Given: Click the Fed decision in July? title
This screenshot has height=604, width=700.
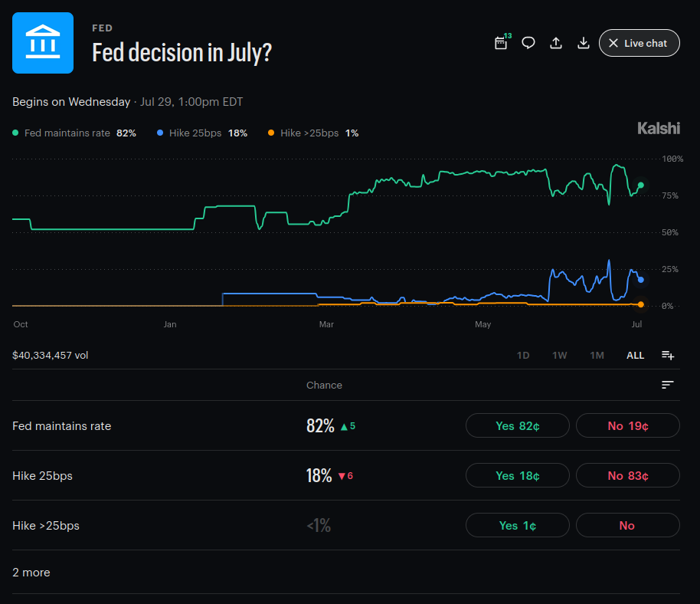Looking at the screenshot, I should (182, 53).
